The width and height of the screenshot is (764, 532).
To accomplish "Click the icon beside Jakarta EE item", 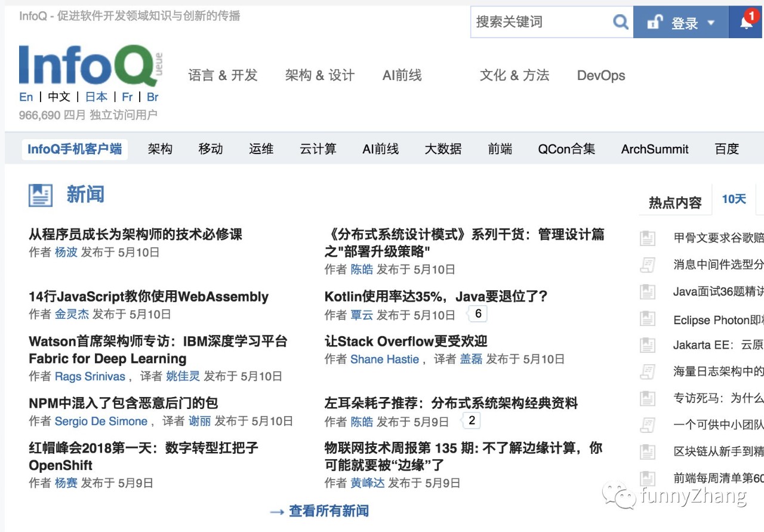I will (648, 345).
